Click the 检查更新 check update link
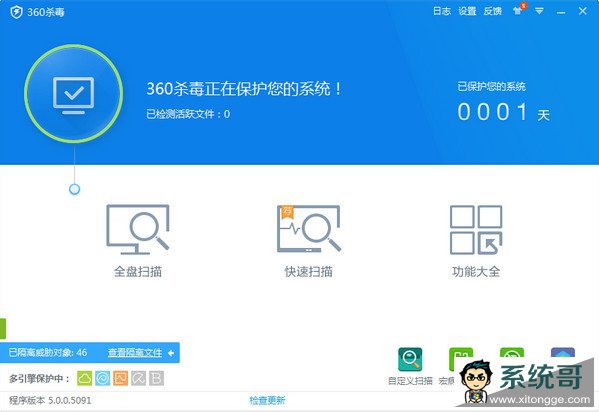 pos(267,400)
